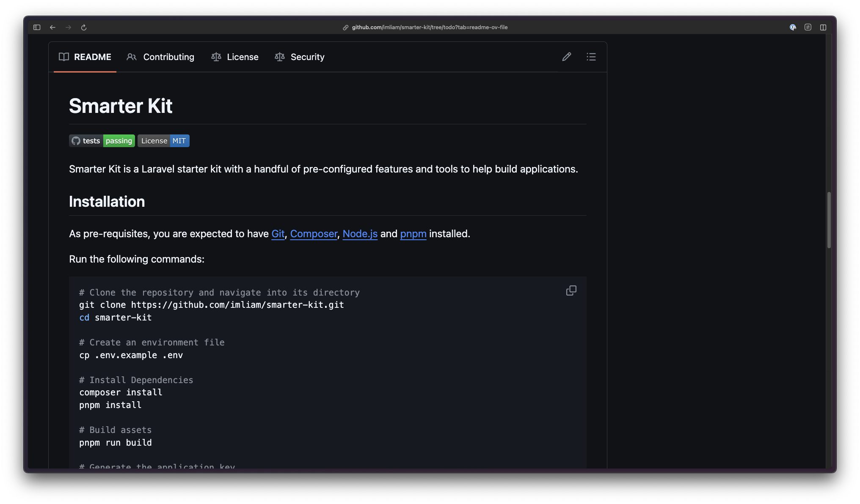The height and width of the screenshot is (504, 860).
Task: Open the README outline list icon
Action: 591,57
